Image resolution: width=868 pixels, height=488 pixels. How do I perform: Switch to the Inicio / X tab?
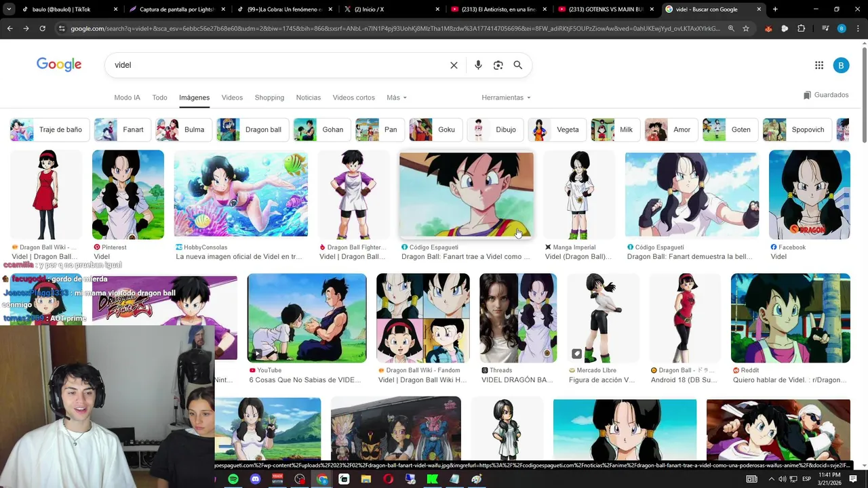pos(391,9)
